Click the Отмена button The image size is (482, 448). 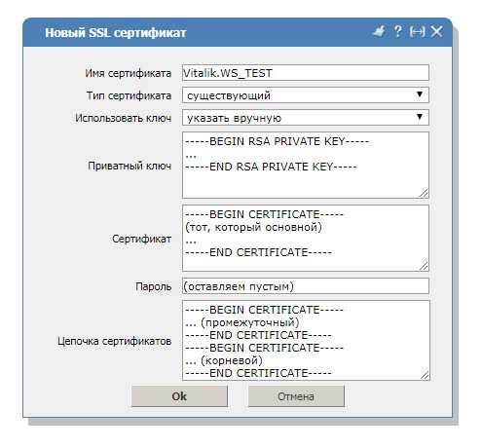(x=296, y=396)
